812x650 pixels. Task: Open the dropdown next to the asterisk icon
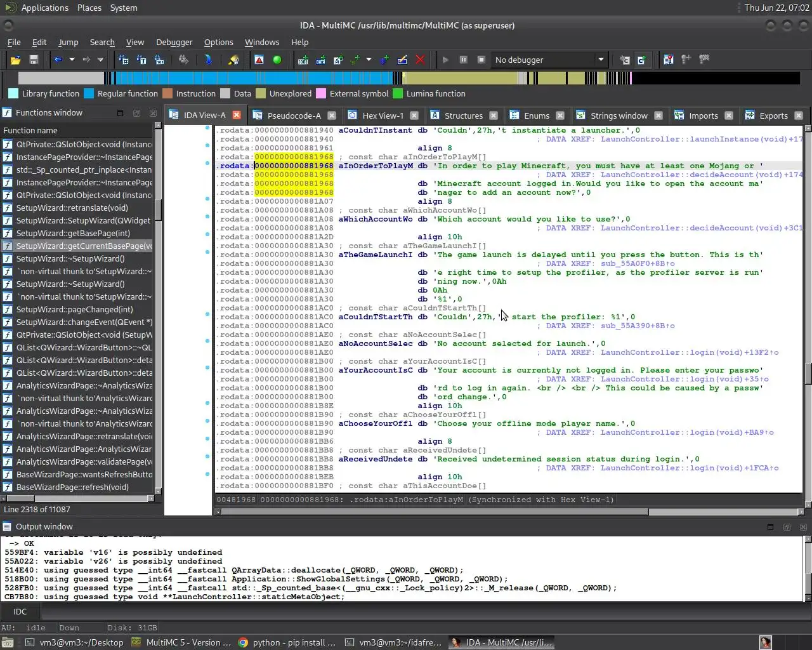tap(369, 60)
